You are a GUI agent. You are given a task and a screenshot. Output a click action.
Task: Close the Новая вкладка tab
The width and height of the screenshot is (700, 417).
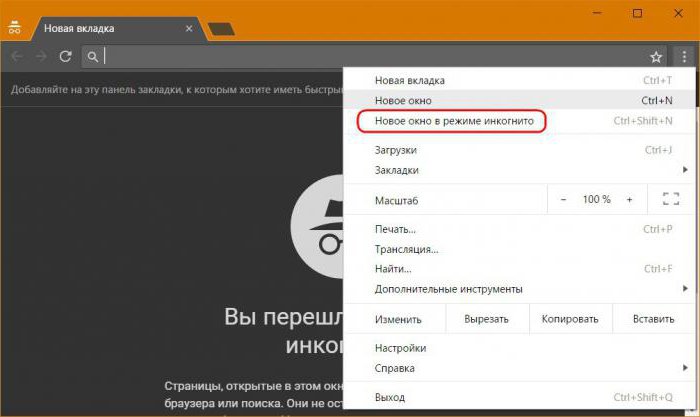(x=189, y=29)
